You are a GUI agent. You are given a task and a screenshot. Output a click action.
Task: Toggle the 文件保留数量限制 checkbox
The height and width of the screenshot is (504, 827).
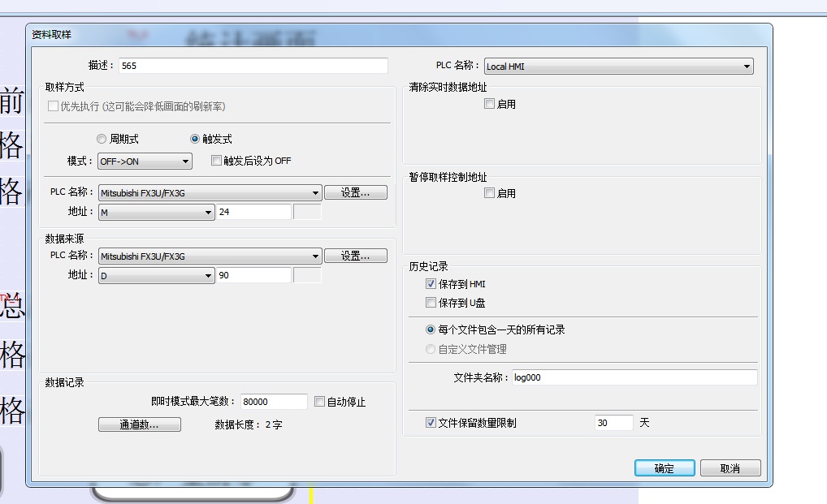coord(431,423)
